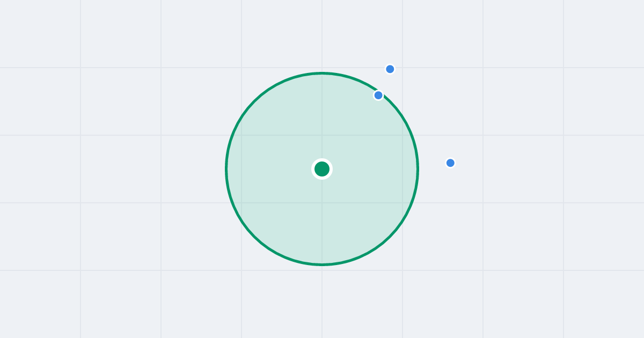Click the white ring around the green center dot
The width and height of the screenshot is (644, 338).
322,160
